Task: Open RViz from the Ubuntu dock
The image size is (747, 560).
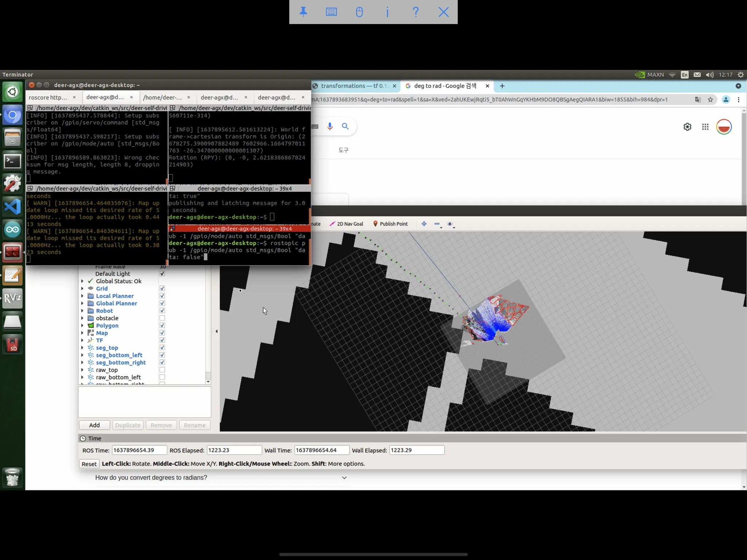Action: (x=12, y=298)
